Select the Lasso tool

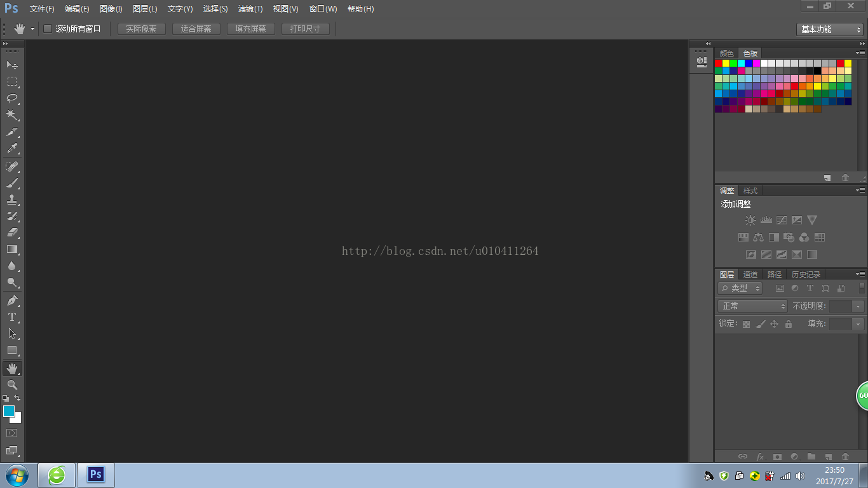[x=12, y=98]
